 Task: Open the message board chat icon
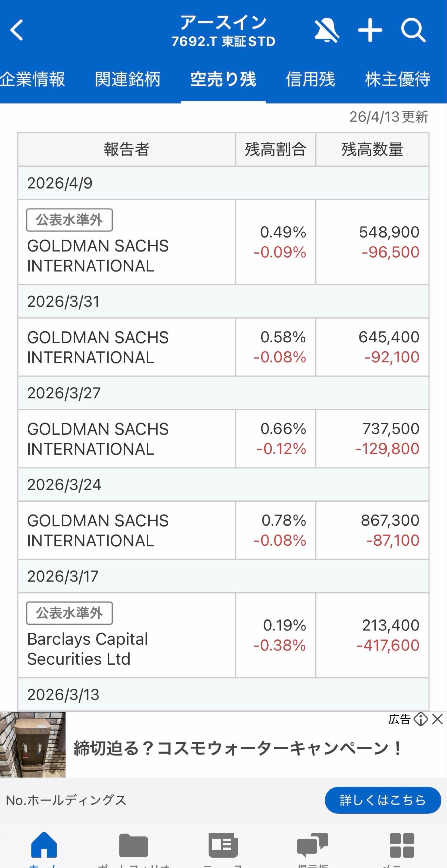(x=313, y=844)
